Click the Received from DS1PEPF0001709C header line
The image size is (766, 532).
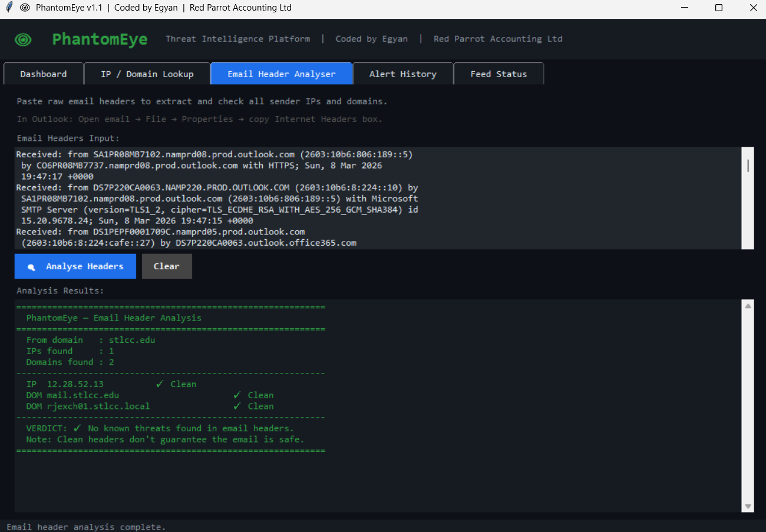pyautogui.click(x=160, y=232)
